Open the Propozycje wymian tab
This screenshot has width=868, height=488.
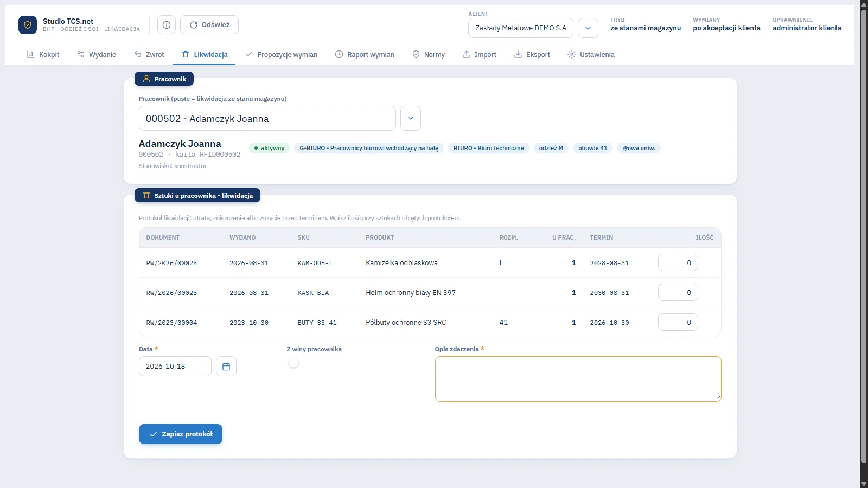pyautogui.click(x=282, y=55)
